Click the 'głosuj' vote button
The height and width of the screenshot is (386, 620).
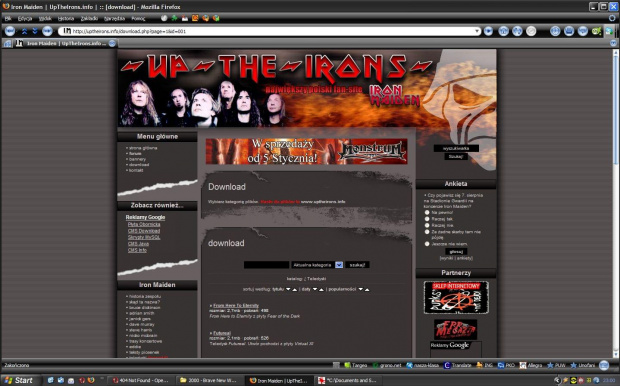456,252
